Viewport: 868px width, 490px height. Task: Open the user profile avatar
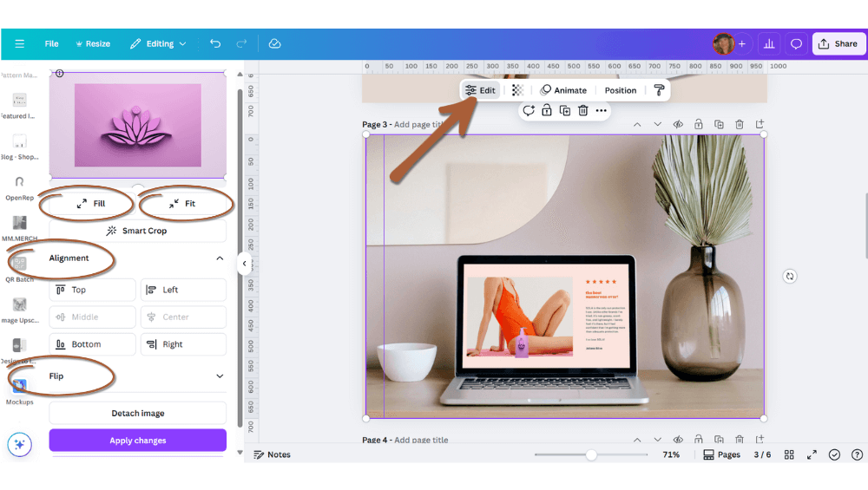coord(724,43)
